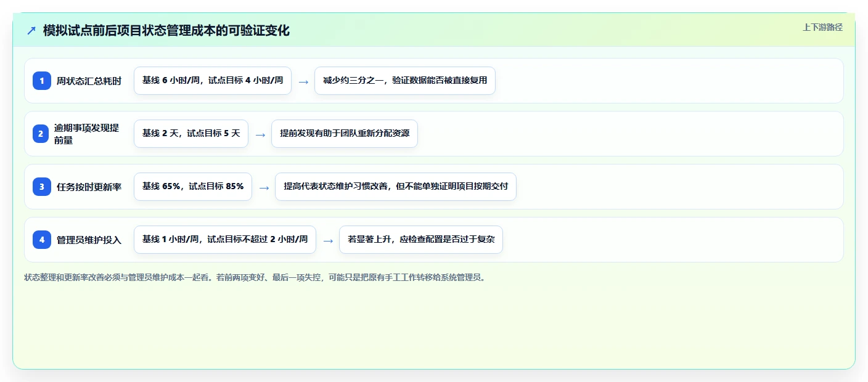Select the 周状态汇总耗时 label

tap(89, 81)
